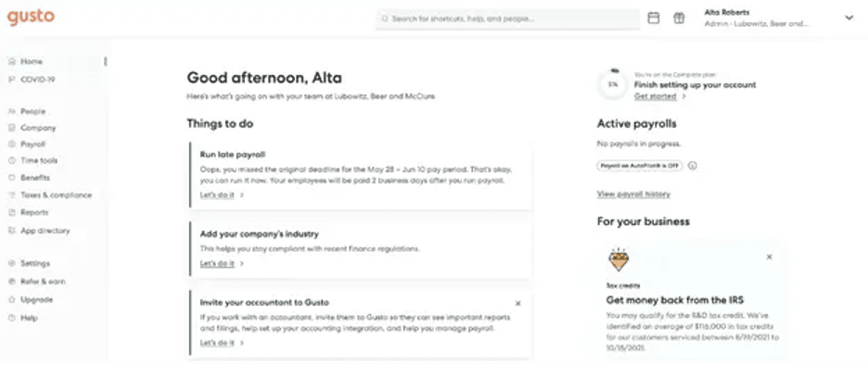This screenshot has height=365, width=868.
Task: Open App directory menu item
Action: 45,231
